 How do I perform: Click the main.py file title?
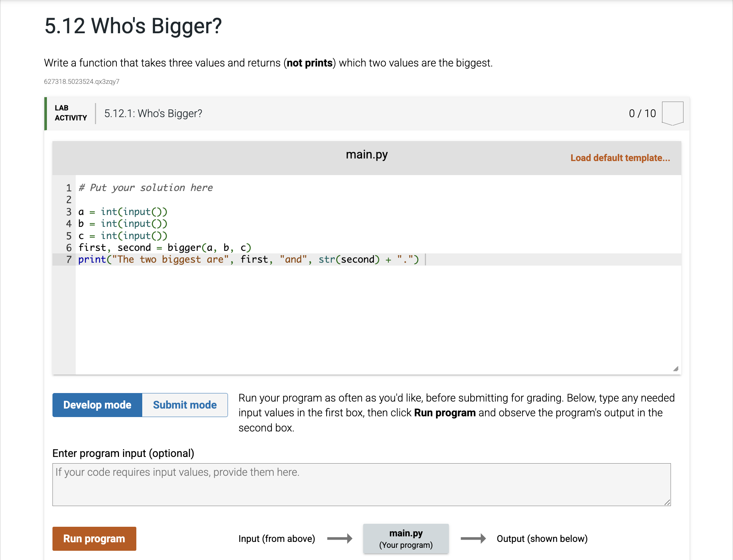tap(366, 154)
